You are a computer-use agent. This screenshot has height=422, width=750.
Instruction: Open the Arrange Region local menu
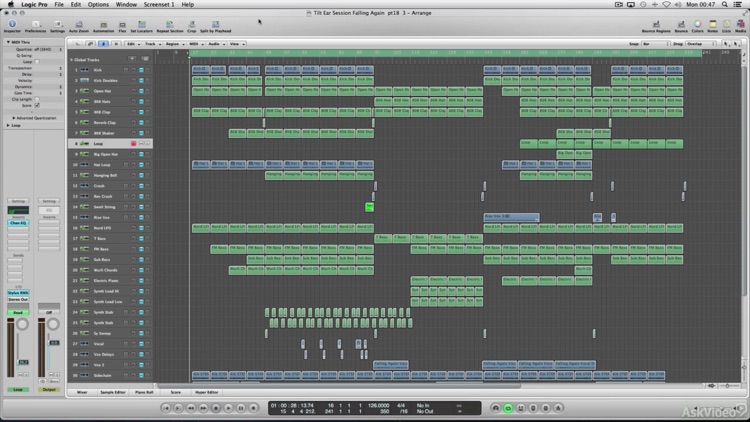click(175, 44)
